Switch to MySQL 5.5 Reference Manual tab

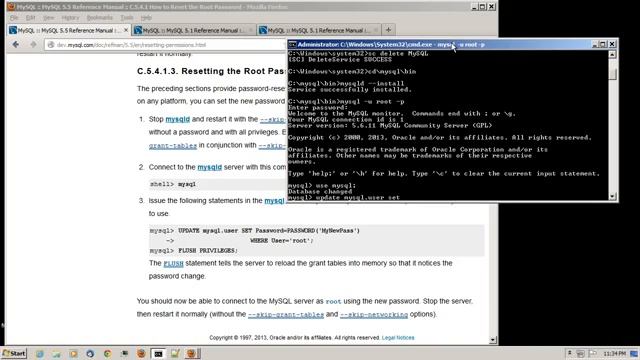click(x=69, y=30)
